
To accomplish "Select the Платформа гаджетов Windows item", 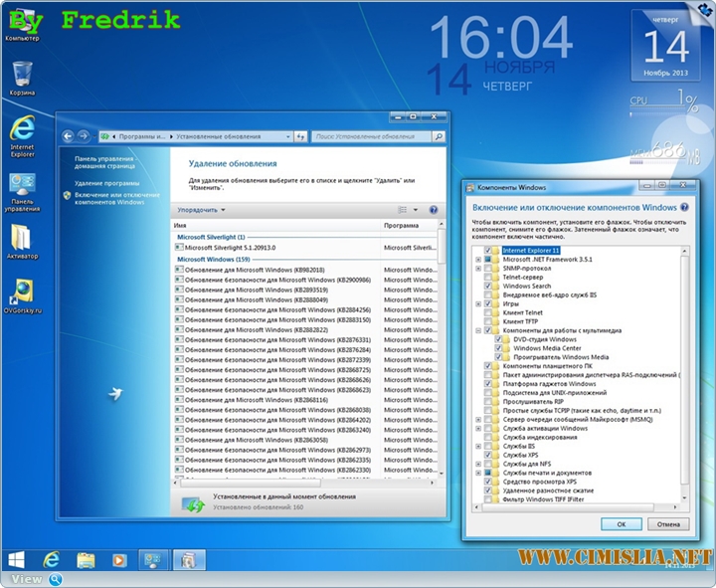I will click(x=549, y=384).
